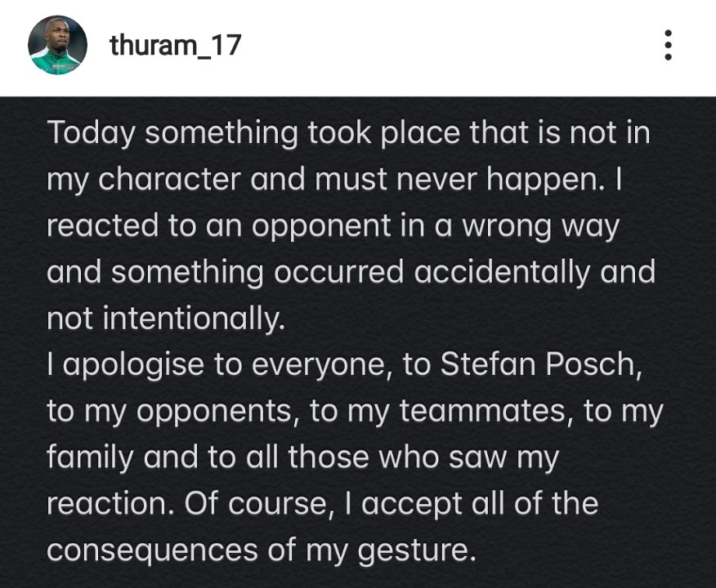
Task: Select the text 'my character' in post
Action: (144, 180)
